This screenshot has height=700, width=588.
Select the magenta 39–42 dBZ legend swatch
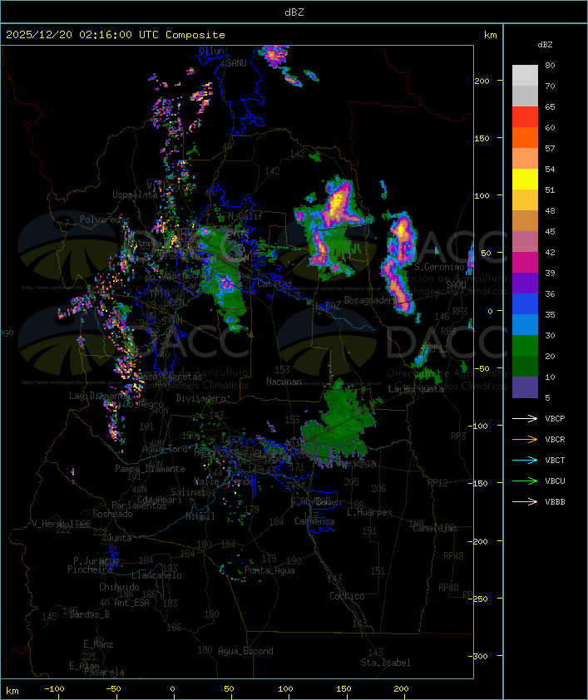pyautogui.click(x=525, y=263)
